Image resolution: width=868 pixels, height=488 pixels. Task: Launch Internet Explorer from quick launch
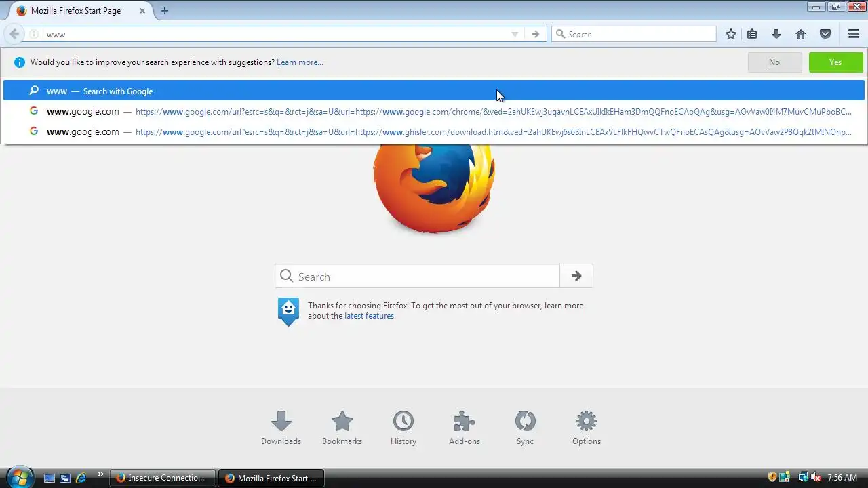pos(81,478)
